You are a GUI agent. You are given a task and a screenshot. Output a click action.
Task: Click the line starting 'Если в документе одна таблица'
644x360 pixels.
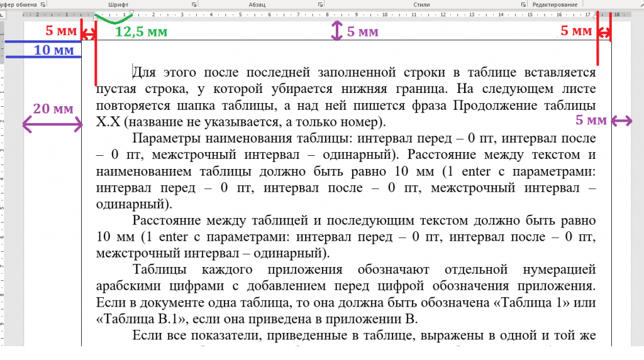point(346,303)
